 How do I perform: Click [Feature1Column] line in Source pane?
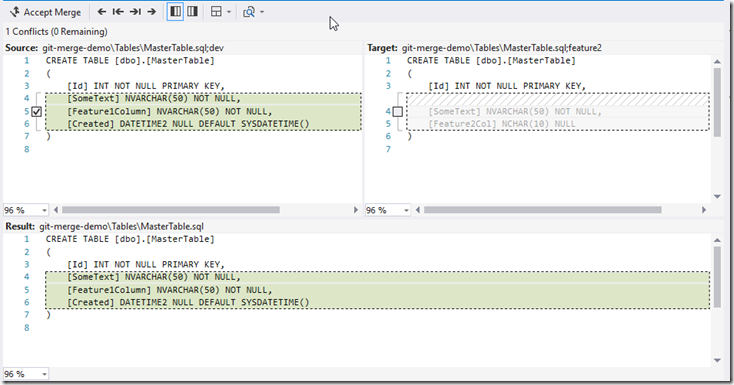pos(169,111)
